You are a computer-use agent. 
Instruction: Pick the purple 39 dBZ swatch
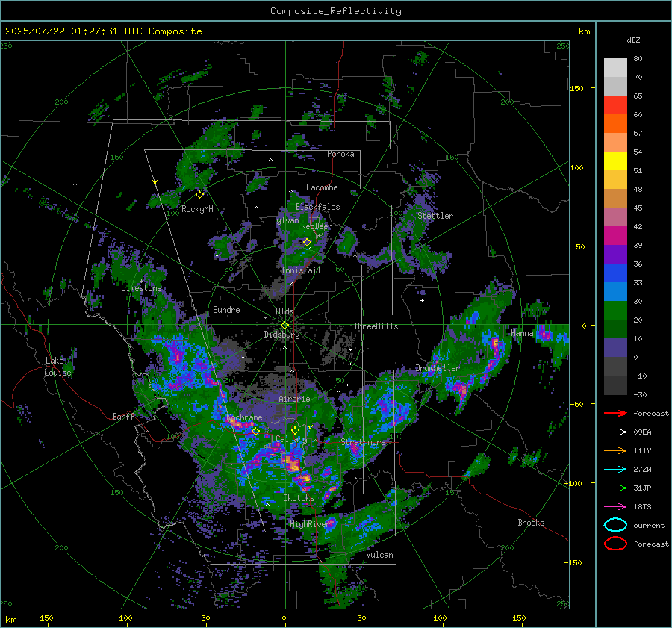point(615,254)
